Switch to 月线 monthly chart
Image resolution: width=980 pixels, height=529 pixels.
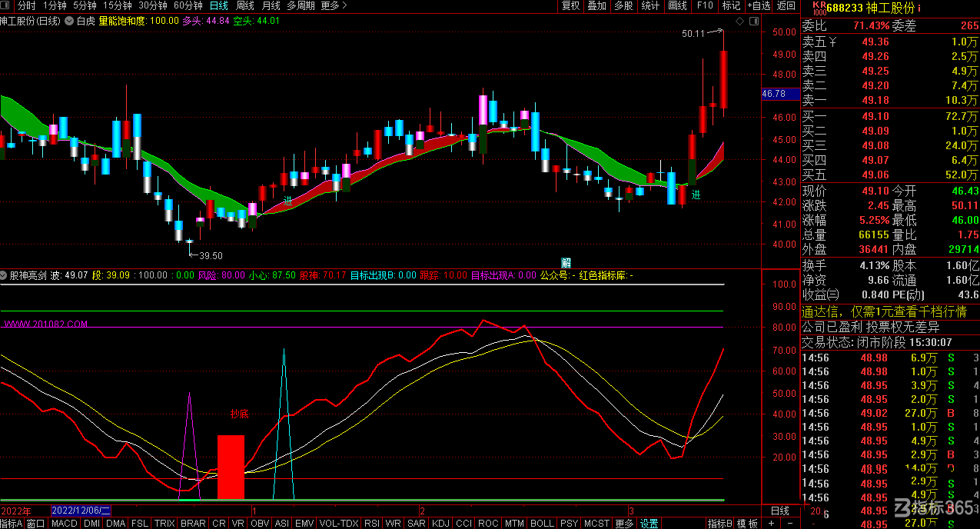pos(271,5)
